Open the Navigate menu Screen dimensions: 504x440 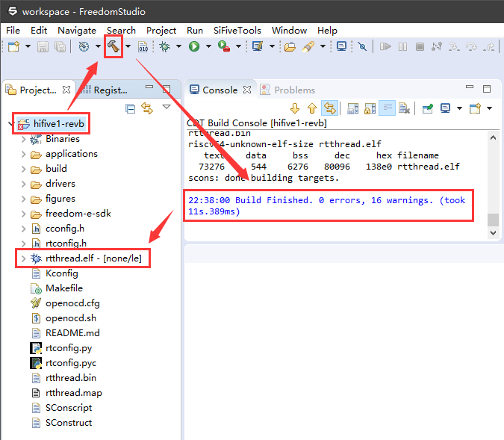click(77, 31)
